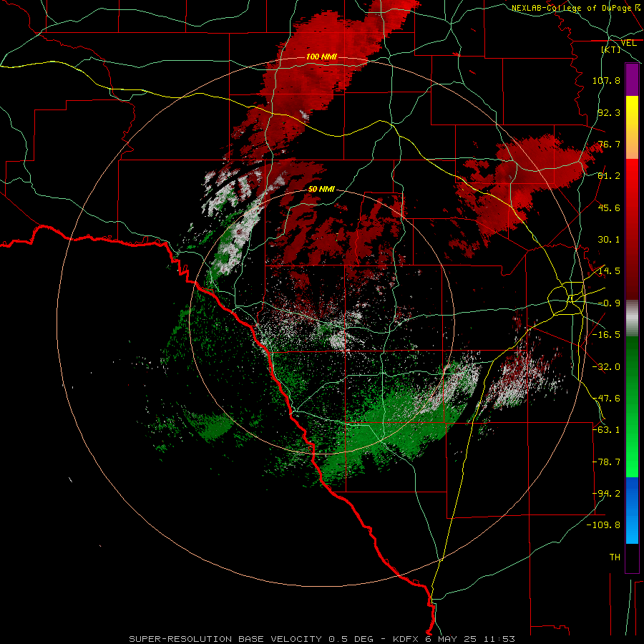Click the [KT] units label
The height and width of the screenshot is (644, 644).
611,49
